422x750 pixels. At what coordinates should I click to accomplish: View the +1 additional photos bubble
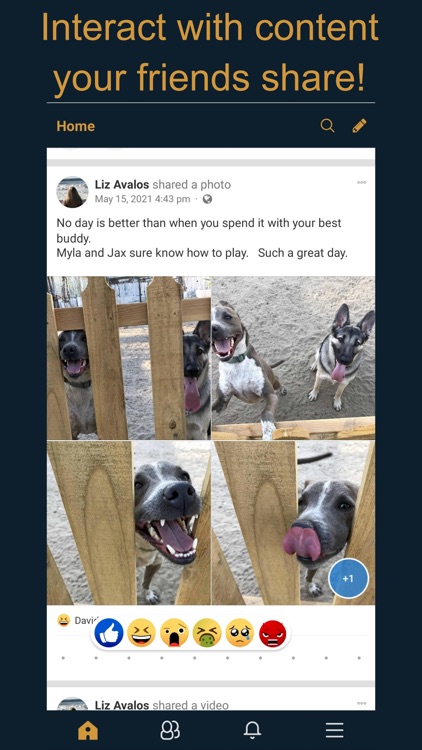click(x=348, y=578)
